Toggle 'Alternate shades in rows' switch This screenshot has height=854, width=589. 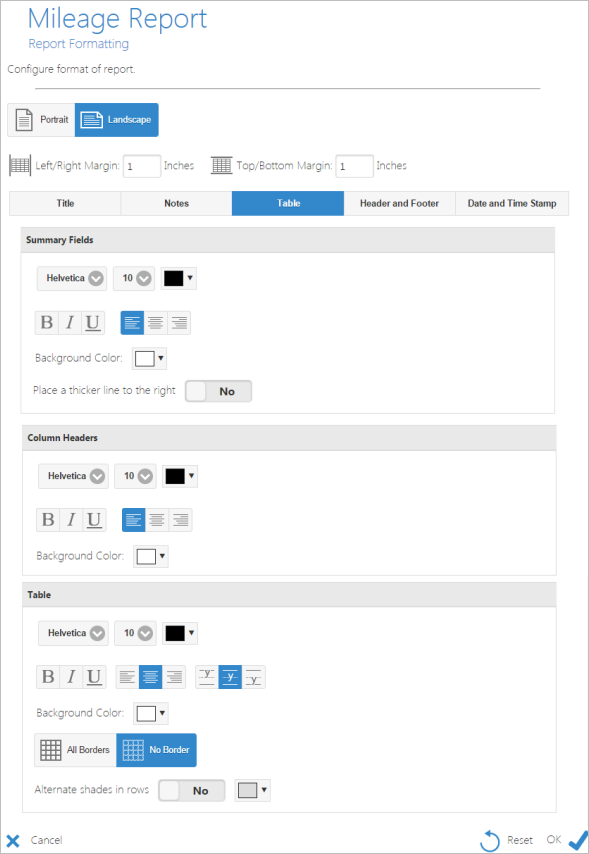(192, 790)
